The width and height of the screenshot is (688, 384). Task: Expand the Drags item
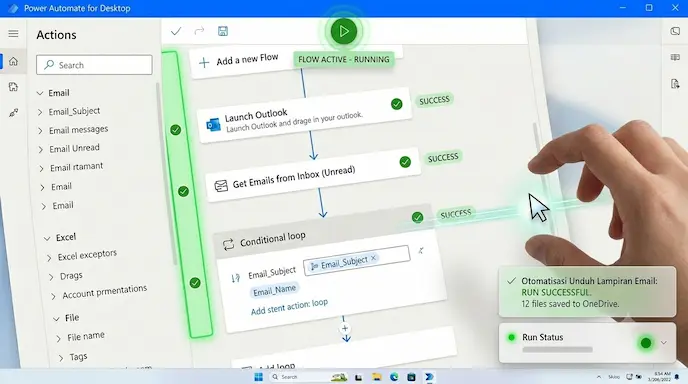tap(51, 277)
